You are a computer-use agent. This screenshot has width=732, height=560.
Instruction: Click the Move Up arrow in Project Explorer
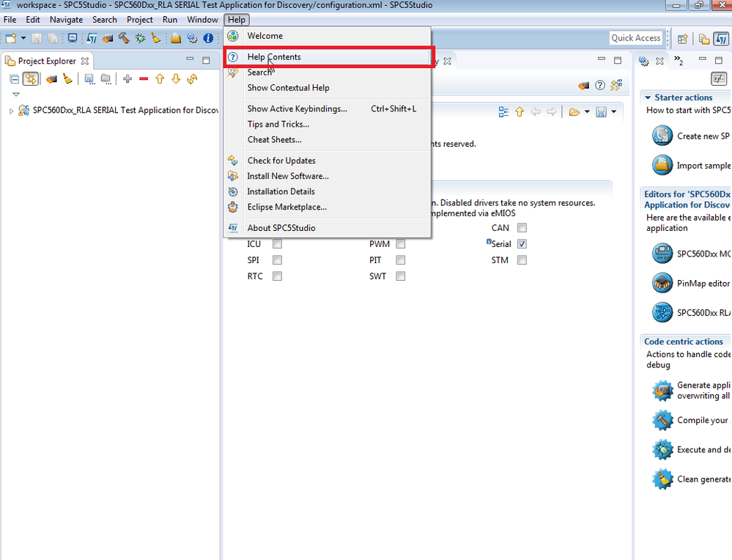point(160,79)
